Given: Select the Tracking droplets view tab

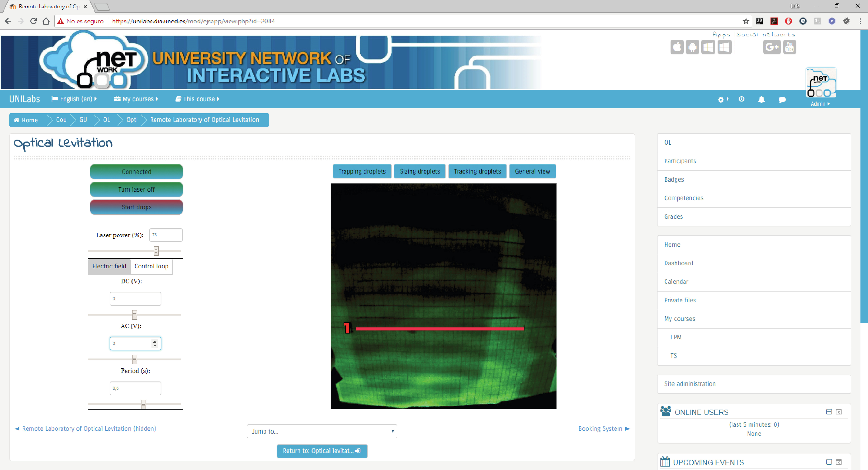Looking at the screenshot, I should tap(477, 172).
